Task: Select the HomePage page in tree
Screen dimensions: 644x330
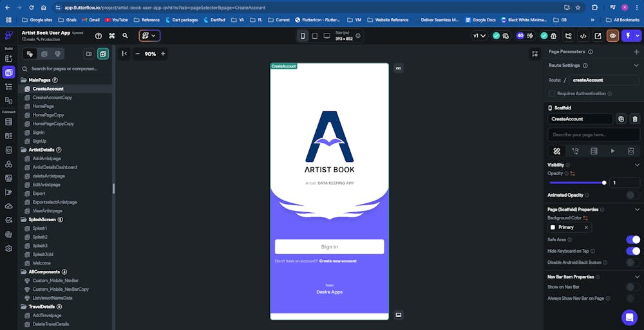Action: coord(43,106)
